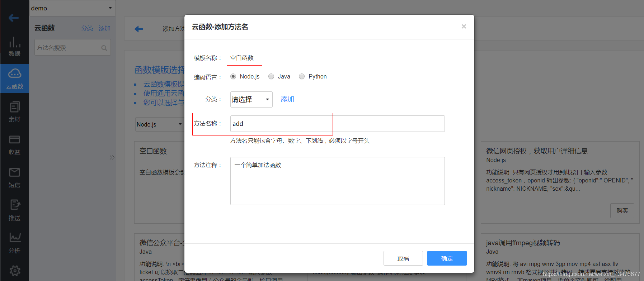The image size is (644, 281).
Task: Open the 素材 materials sidebar section
Action: 14,112
